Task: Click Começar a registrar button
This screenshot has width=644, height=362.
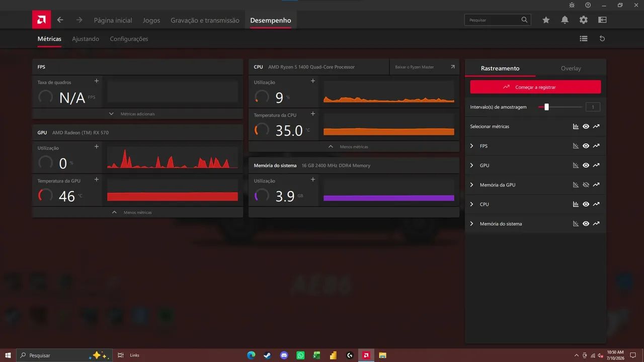Action: tap(535, 87)
